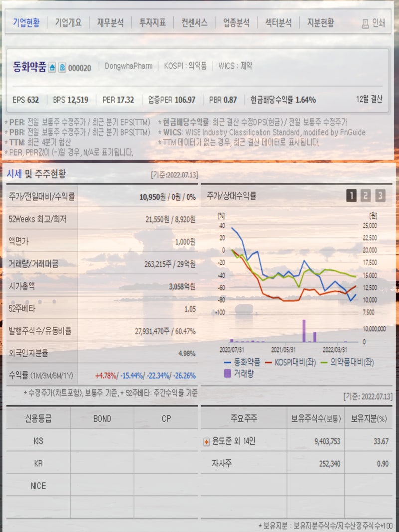Open the 지분현황 tab
Image resolution: width=399 pixels, height=532 pixels.
(x=321, y=22)
